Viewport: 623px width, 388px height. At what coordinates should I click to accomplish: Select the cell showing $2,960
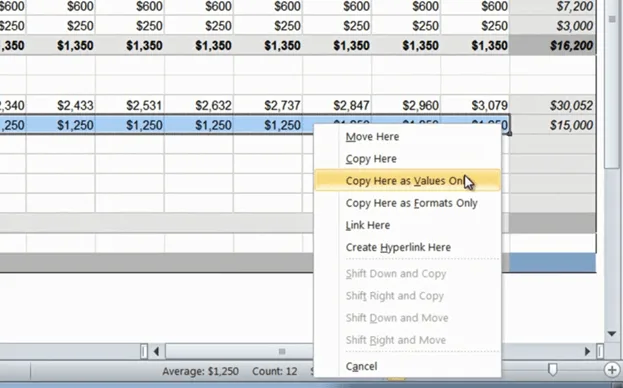(x=406, y=105)
